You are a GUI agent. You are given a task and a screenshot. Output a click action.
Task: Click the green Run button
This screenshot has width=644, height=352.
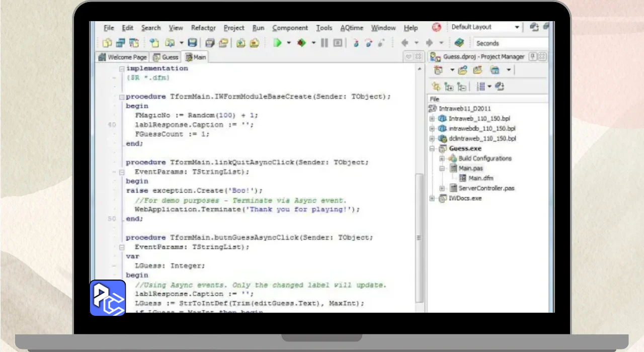pos(277,43)
